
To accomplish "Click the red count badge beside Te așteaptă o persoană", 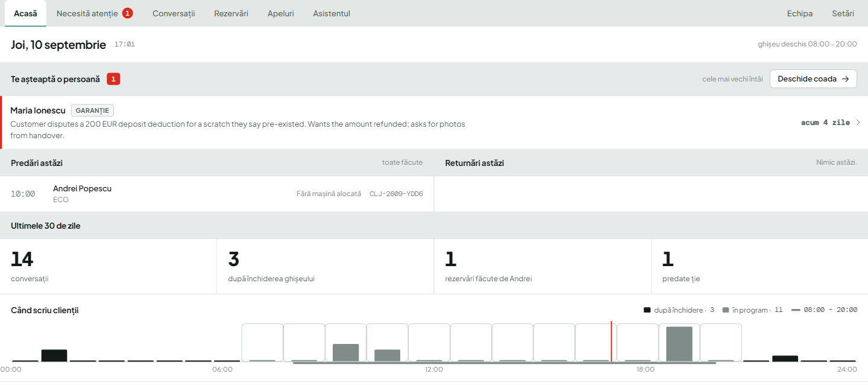I will click(x=113, y=79).
